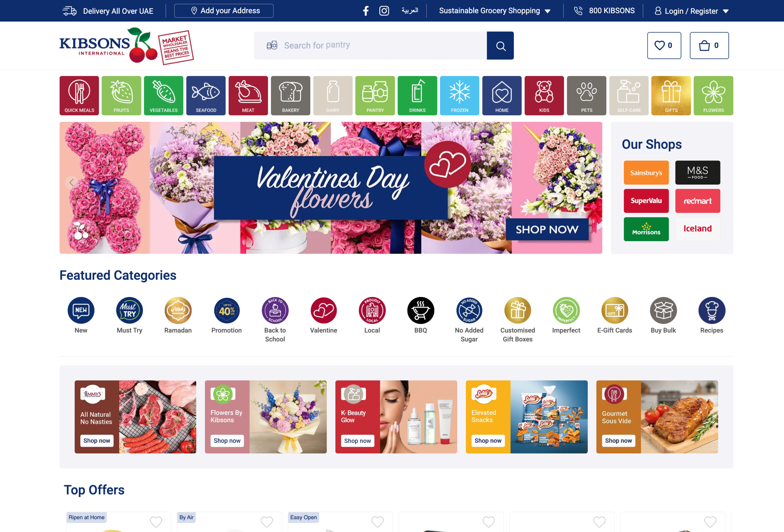Click the magnifier search button
Viewport: 784px width, 532px height.
click(500, 45)
